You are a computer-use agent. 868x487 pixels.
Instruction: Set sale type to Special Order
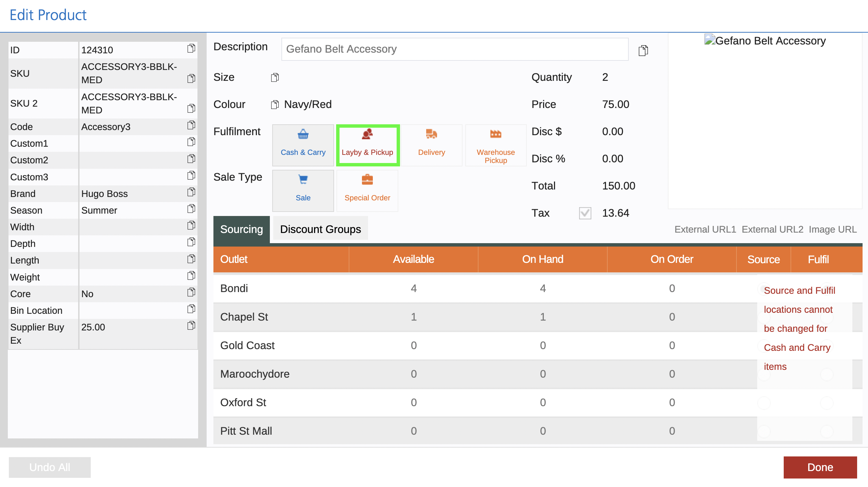(367, 191)
